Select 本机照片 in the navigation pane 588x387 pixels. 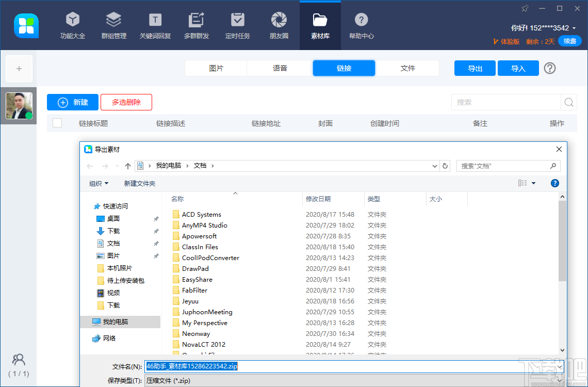pyautogui.click(x=119, y=268)
